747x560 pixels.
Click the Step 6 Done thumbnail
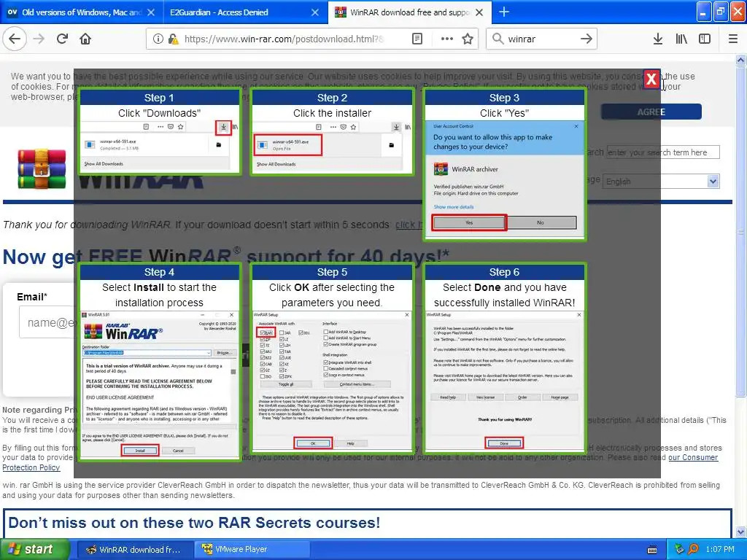point(505,357)
